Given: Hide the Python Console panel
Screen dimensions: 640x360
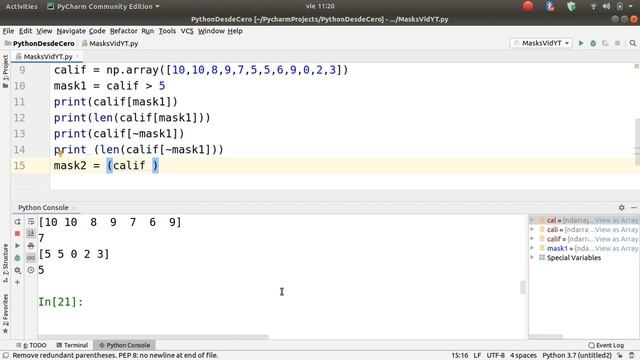Looking at the screenshot, I should (x=633, y=207).
